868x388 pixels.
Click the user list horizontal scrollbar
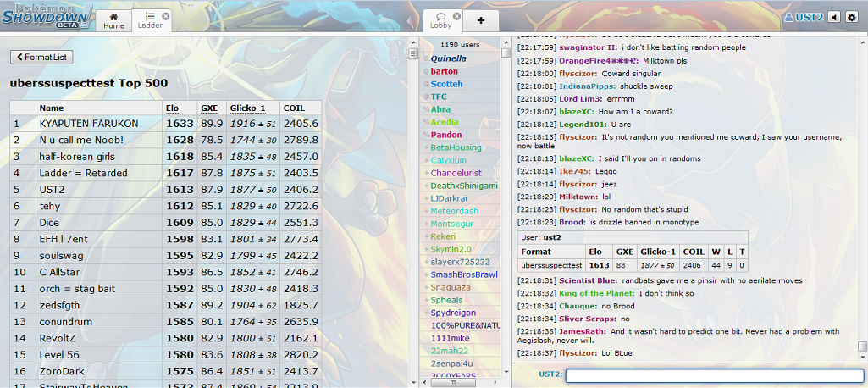coord(451,382)
